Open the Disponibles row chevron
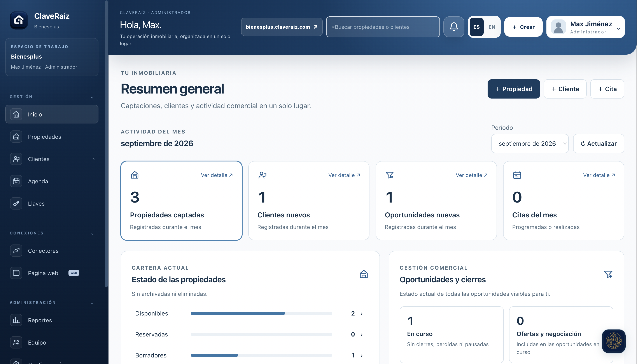 click(361, 314)
